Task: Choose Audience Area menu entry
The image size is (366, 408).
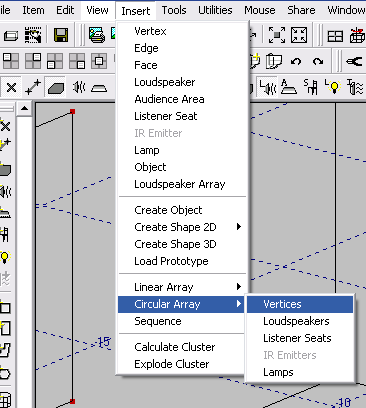Action: point(182,99)
